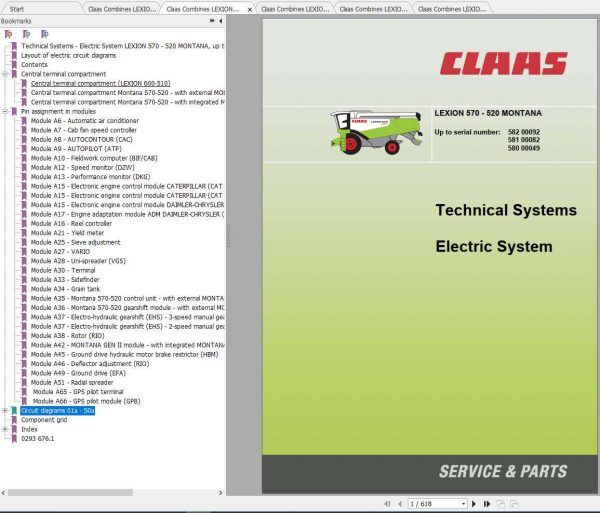Select Module A34 - Grain tank
The height and width of the screenshot is (513, 600).
pos(65,289)
